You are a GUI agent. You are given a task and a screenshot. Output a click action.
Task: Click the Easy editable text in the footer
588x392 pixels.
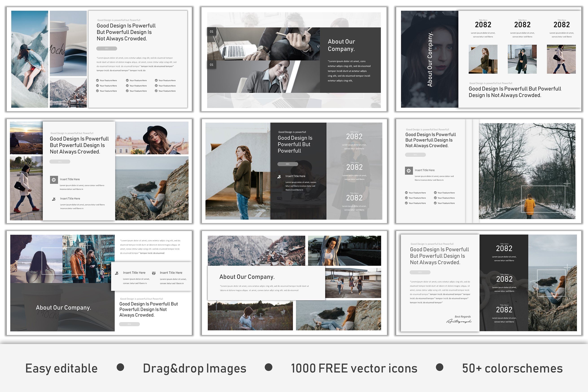pyautogui.click(x=61, y=368)
